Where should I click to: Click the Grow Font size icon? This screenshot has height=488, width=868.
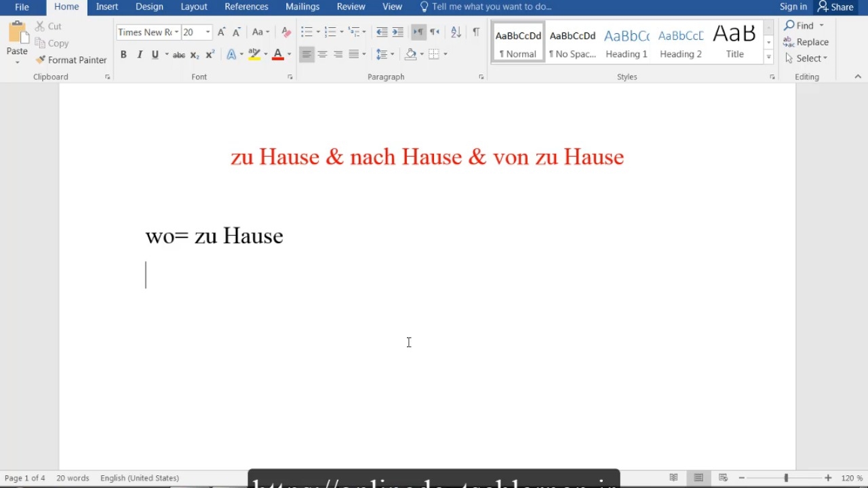tap(221, 32)
